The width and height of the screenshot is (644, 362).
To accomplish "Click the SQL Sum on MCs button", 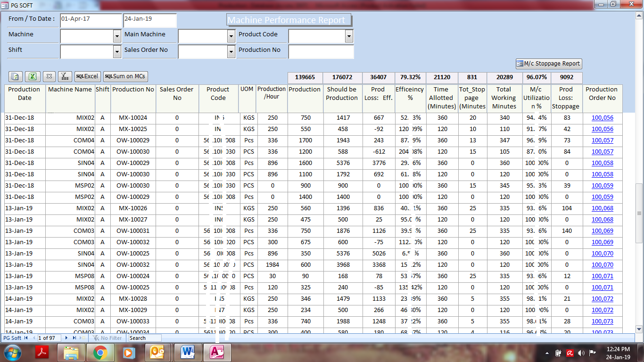I will [125, 76].
